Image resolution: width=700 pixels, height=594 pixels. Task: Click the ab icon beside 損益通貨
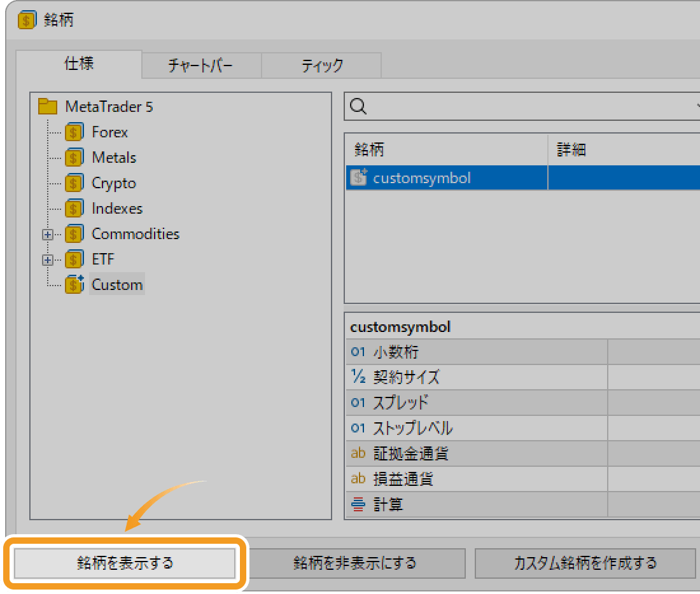pos(358,478)
